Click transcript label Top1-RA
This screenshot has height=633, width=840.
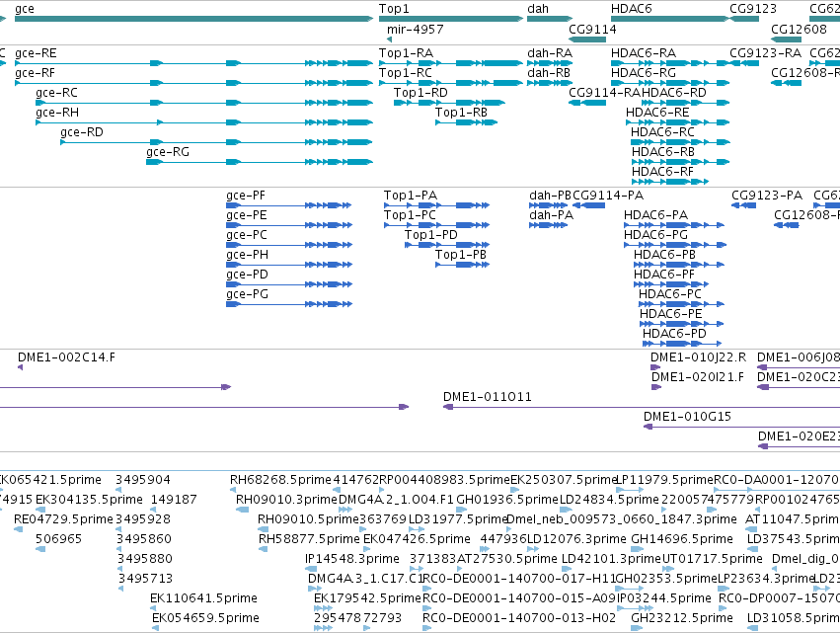(x=406, y=53)
